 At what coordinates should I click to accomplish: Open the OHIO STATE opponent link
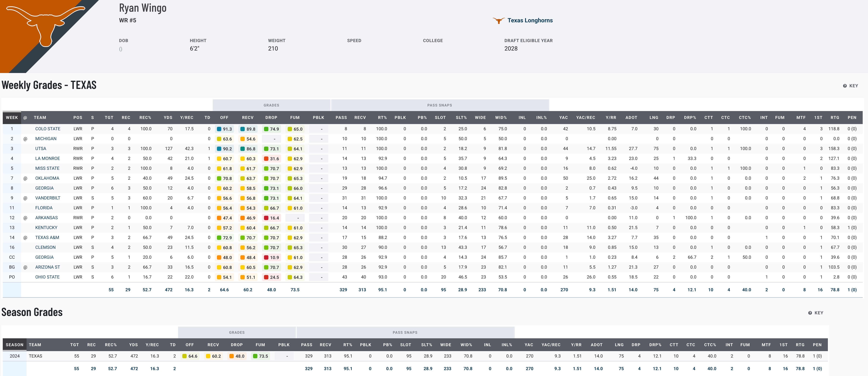(x=47, y=277)
